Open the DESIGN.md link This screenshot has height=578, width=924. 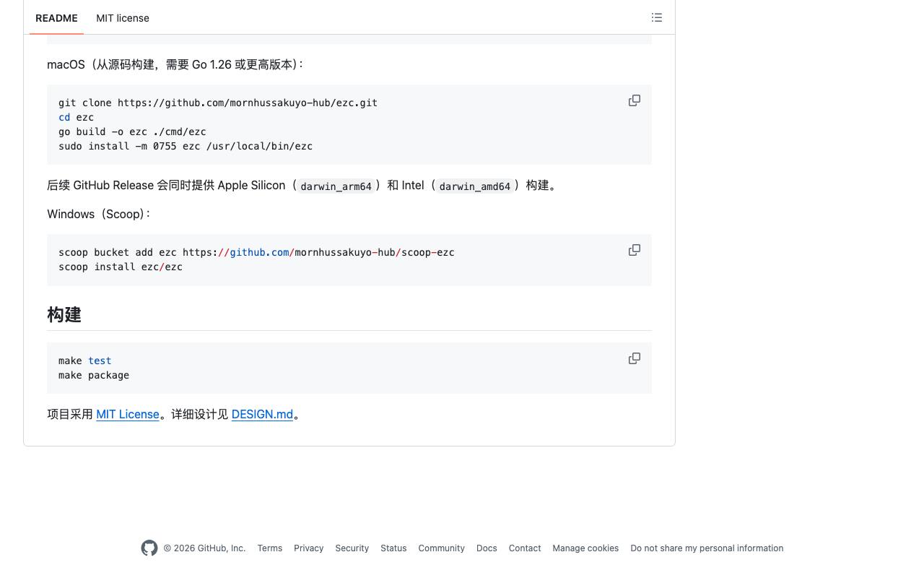point(262,414)
